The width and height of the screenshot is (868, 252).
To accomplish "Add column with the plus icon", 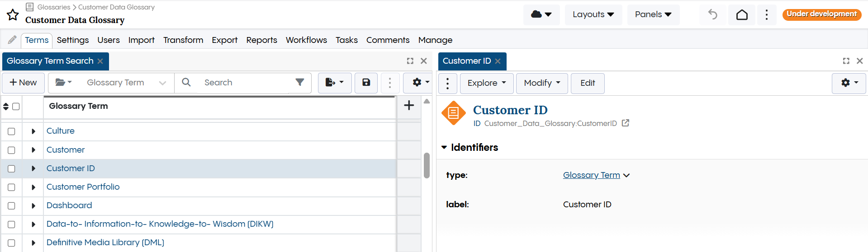I will 409,106.
